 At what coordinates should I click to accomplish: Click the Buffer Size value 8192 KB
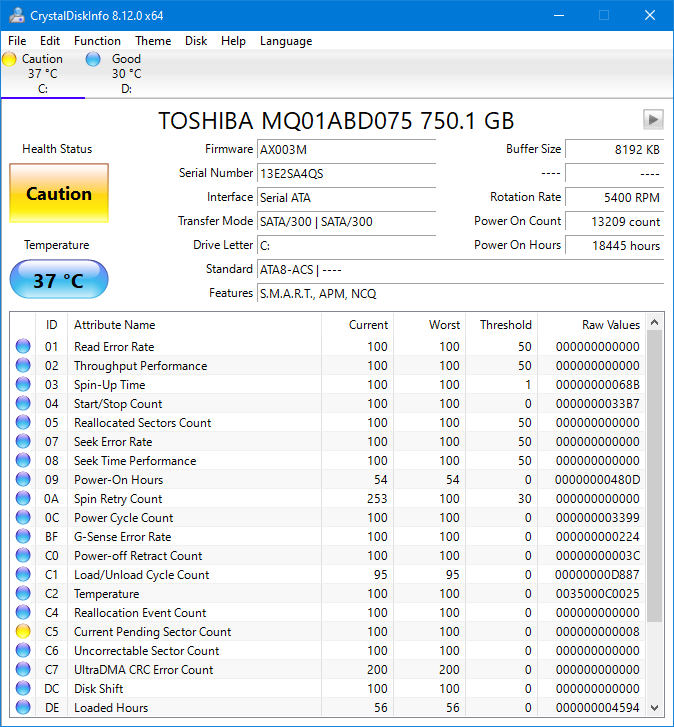(x=614, y=150)
